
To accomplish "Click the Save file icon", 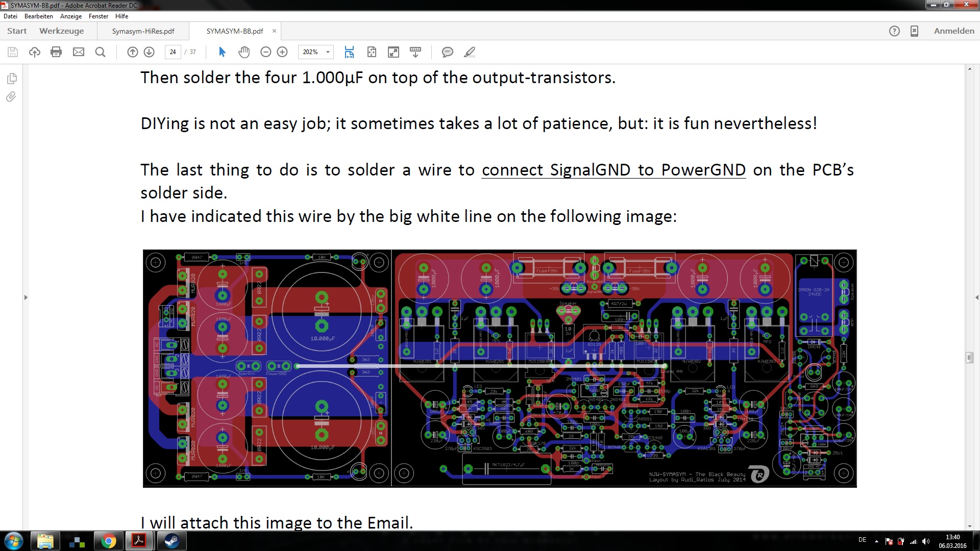I will point(13,52).
